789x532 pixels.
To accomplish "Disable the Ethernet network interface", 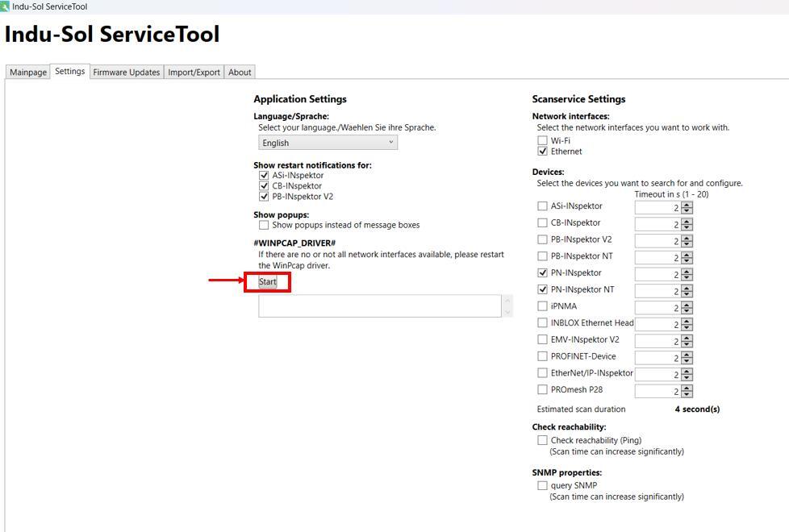I will 542,152.
